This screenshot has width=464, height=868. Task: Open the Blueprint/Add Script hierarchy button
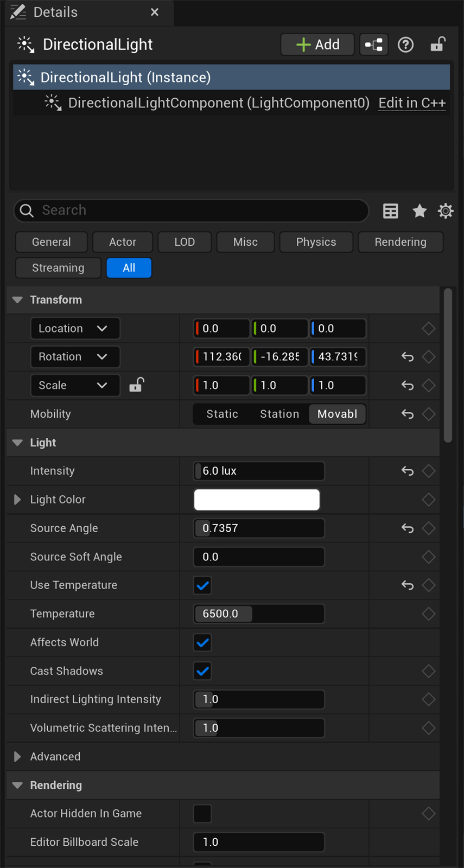(x=374, y=44)
